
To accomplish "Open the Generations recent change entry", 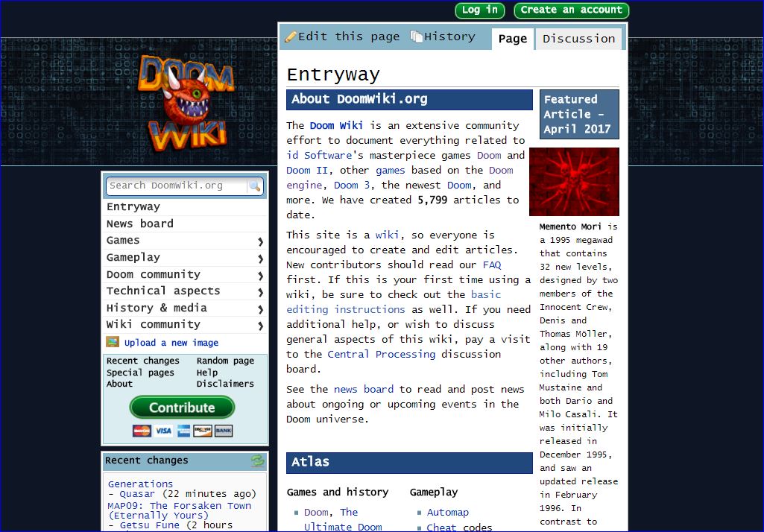I will pos(140,484).
